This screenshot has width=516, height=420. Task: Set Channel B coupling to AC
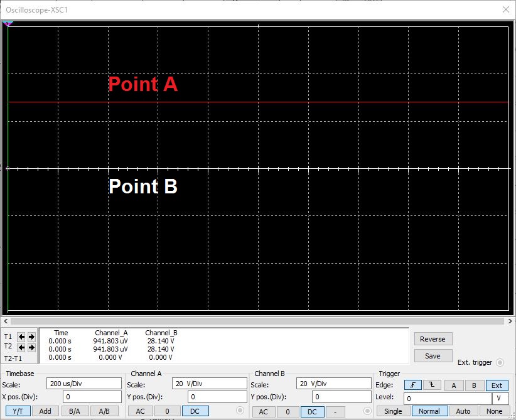coord(263,412)
